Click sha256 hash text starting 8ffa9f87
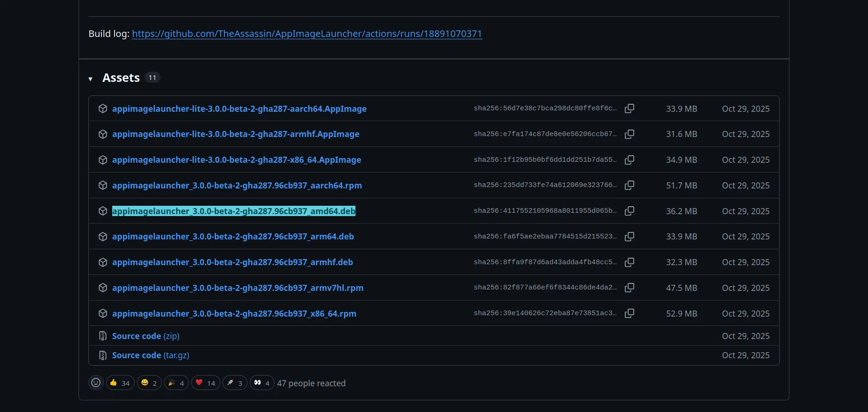868x412 pixels. point(545,262)
